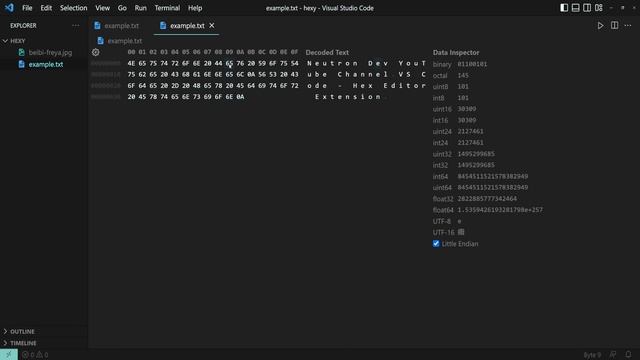
Task: Open the customize layout icon
Action: pyautogui.click(x=599, y=8)
